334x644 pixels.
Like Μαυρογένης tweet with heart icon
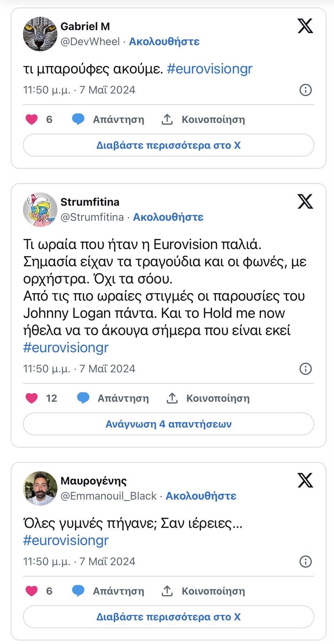point(32,591)
